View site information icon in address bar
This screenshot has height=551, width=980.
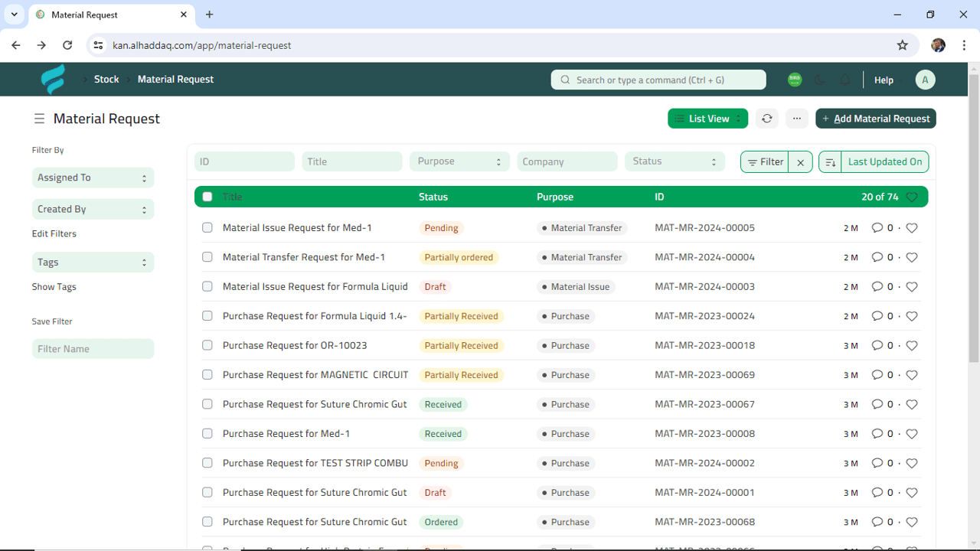[x=98, y=45]
